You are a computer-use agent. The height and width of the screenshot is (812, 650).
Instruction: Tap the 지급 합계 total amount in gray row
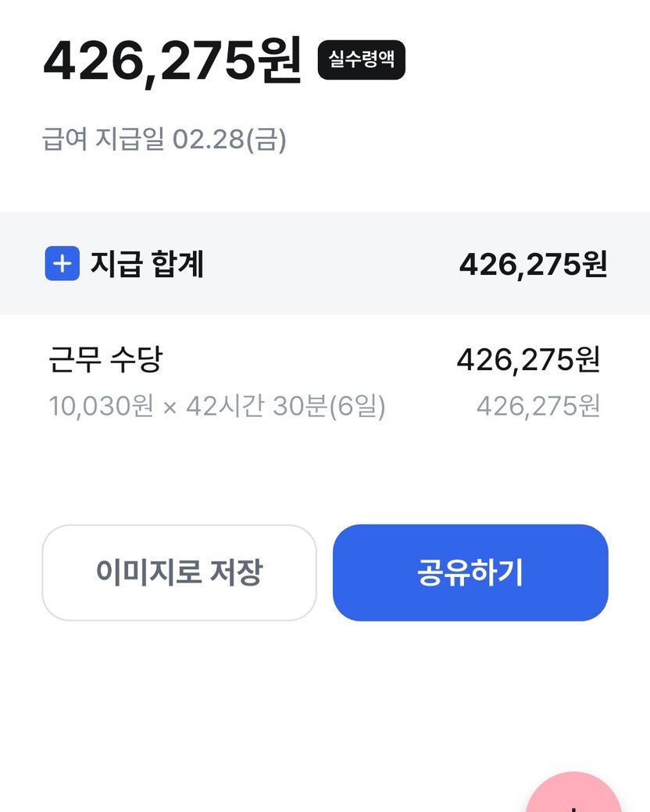tap(533, 265)
